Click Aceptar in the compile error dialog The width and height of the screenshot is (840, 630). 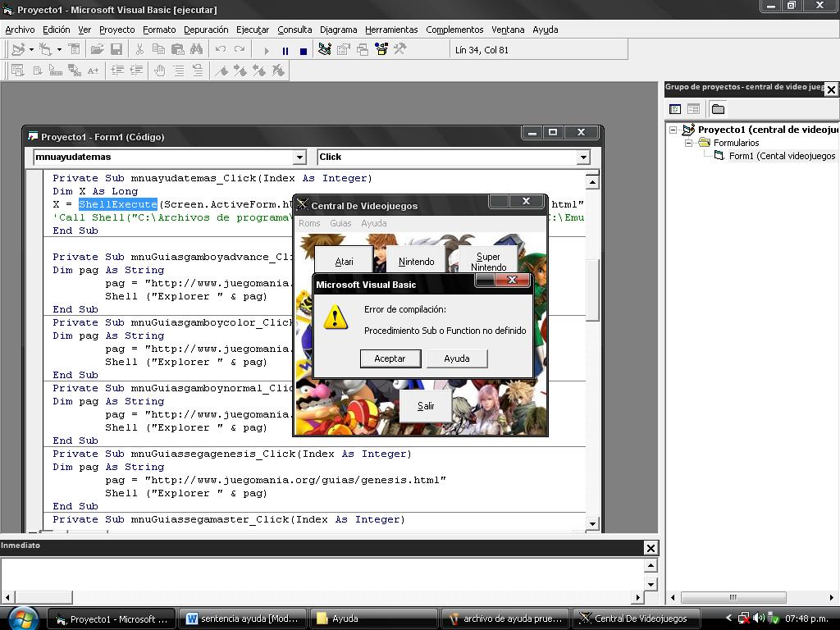coord(390,358)
